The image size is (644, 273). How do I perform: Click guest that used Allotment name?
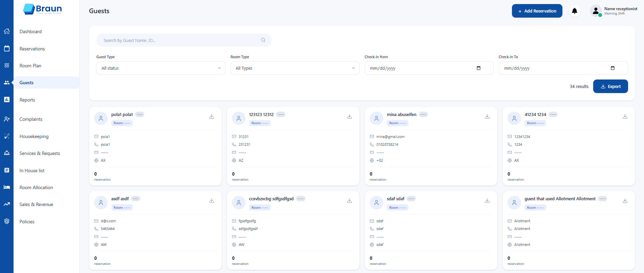pos(560,199)
